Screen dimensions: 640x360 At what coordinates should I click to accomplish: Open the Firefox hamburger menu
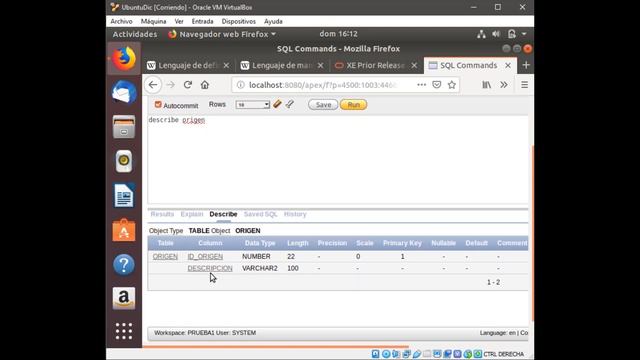click(x=524, y=84)
